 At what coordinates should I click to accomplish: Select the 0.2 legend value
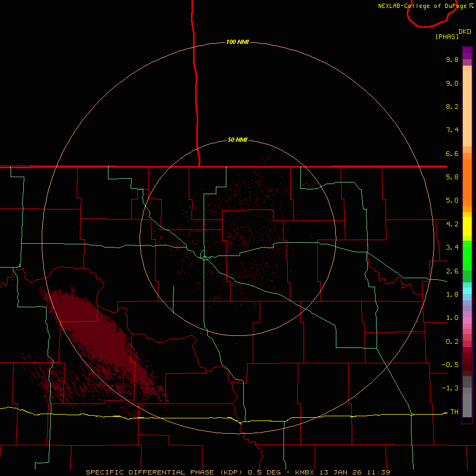coord(452,342)
